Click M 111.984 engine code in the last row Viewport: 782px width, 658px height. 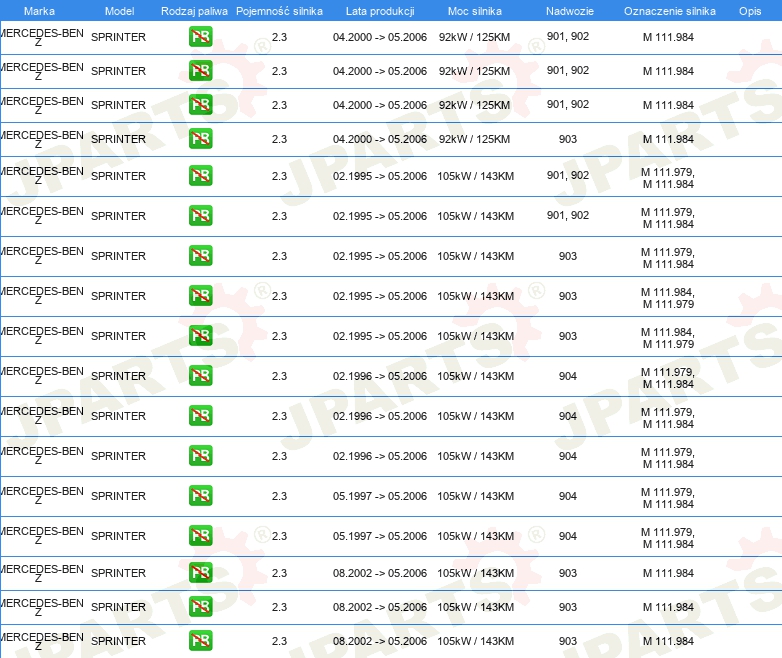pyautogui.click(x=668, y=641)
